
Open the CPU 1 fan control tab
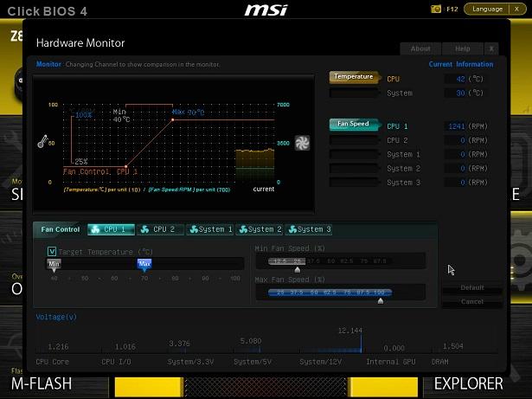(x=112, y=229)
